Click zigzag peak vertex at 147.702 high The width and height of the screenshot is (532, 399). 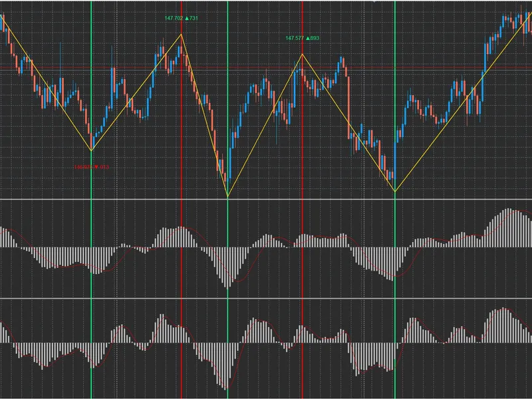pyautogui.click(x=181, y=35)
